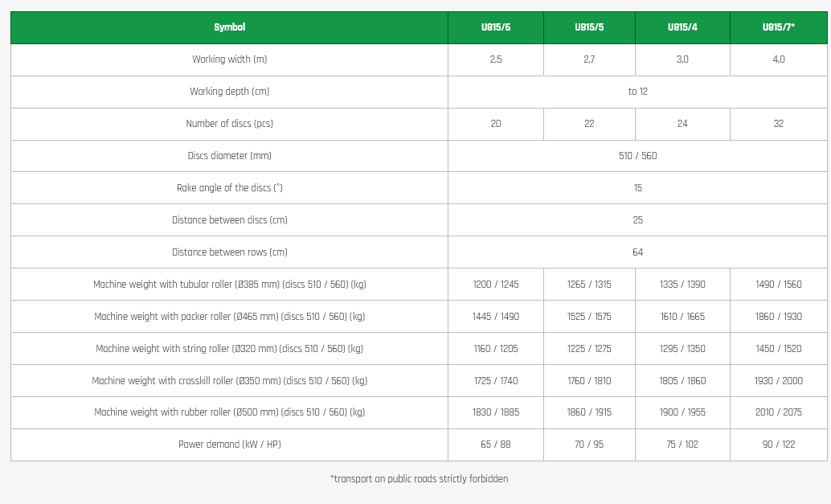Click the distance between rows value 64
This screenshot has width=831, height=504.
coord(637,252)
